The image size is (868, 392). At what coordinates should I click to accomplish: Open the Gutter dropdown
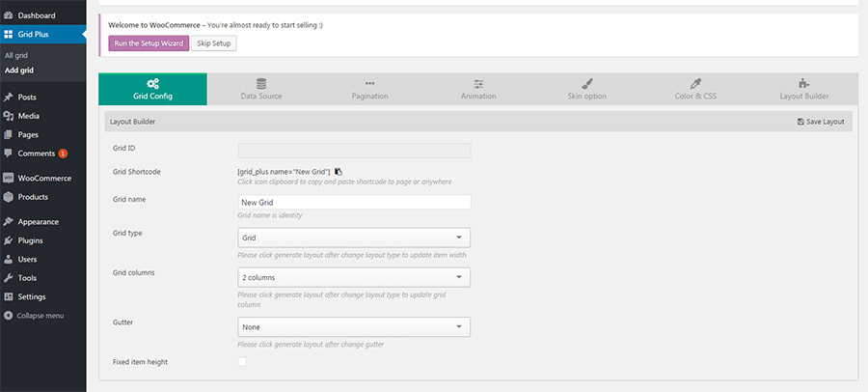[x=354, y=326]
